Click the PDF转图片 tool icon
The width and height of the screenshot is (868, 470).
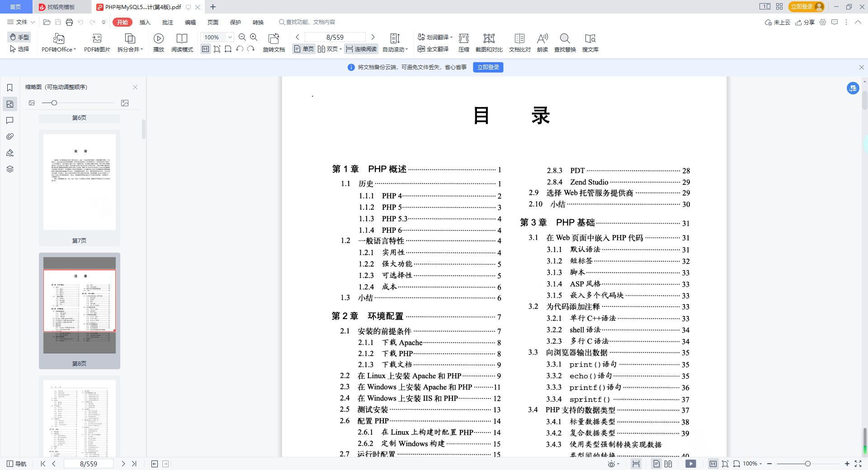coord(97,39)
